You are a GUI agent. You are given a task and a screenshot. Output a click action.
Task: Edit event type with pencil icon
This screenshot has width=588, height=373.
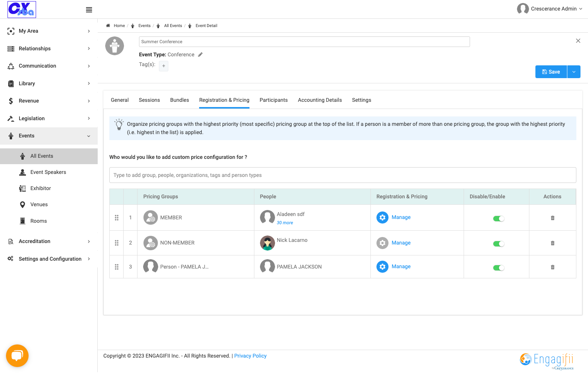(200, 54)
